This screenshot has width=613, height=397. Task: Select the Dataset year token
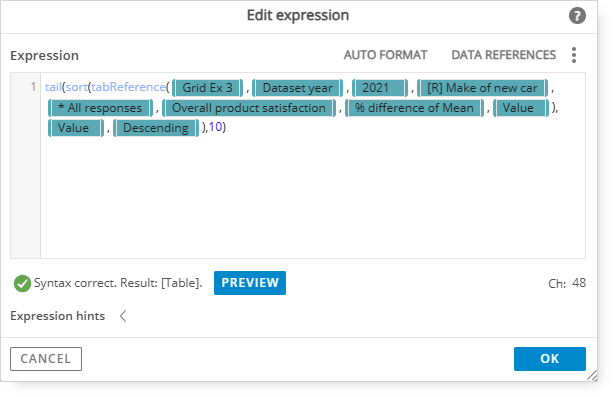point(298,88)
